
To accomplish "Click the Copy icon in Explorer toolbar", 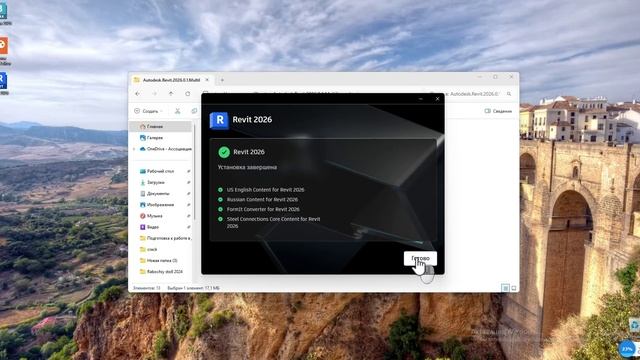I will click(194, 111).
